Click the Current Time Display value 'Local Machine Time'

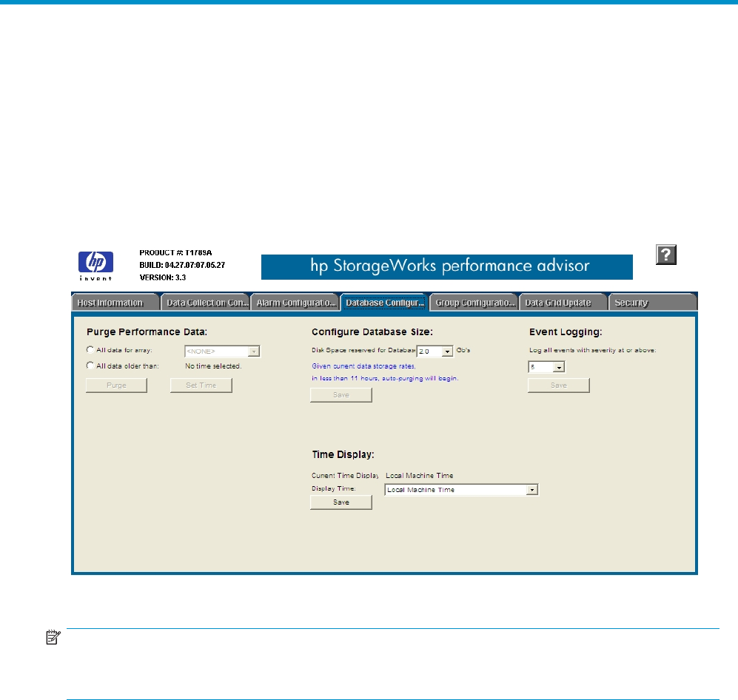pyautogui.click(x=420, y=476)
